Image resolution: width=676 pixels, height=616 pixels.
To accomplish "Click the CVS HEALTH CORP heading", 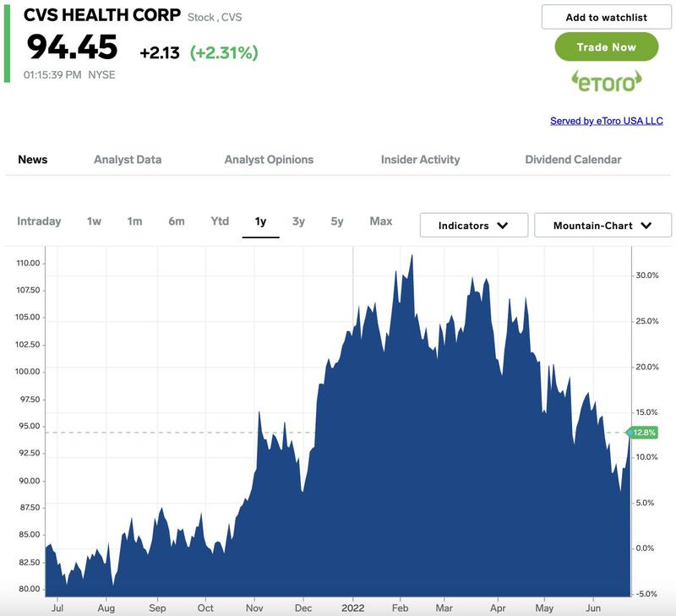I will pos(101,15).
